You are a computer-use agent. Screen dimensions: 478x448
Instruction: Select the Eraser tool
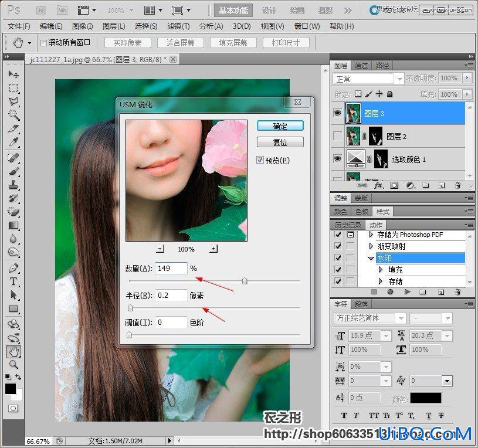point(13,212)
